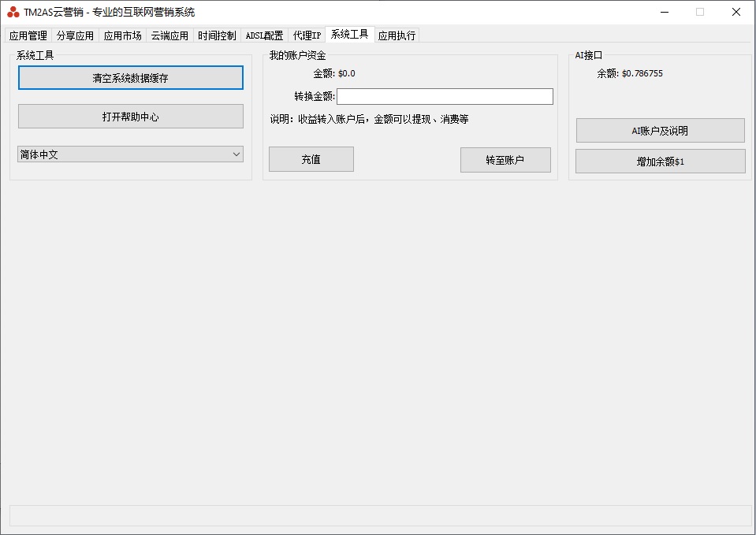Viewport: 756px width, 535px height.
Task: Open AI账户及说明
Action: 660,131
